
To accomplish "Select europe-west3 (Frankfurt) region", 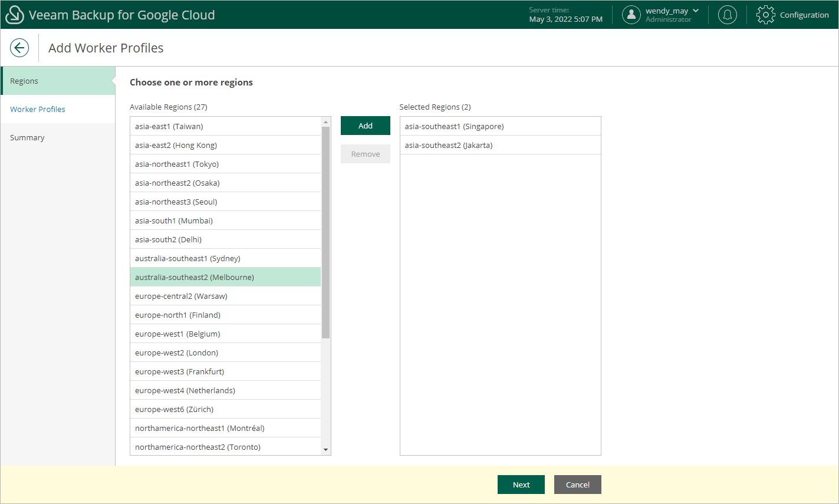I will click(225, 371).
